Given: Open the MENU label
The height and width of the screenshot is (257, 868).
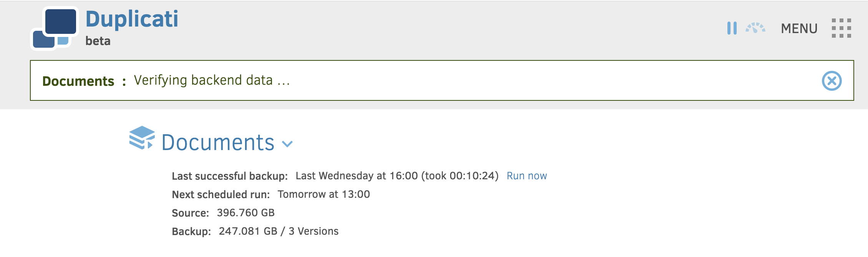Looking at the screenshot, I should click(799, 28).
